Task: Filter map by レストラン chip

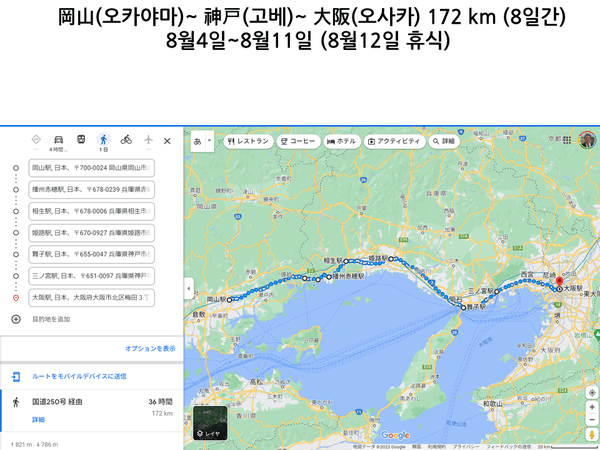Action: [x=248, y=142]
